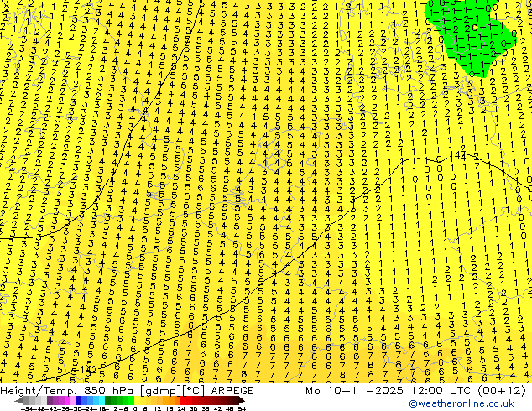Open the weatheronline.co.uk copyright link
532x411 pixels.
(462, 403)
